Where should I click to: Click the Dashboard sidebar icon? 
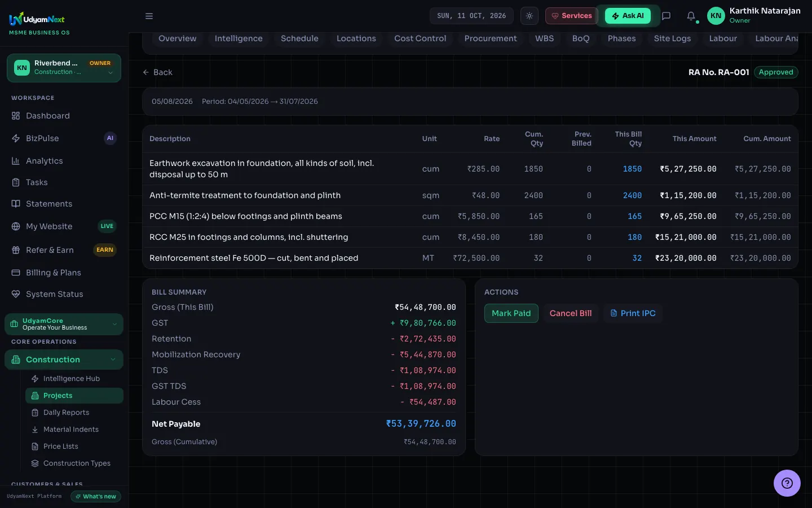[x=16, y=116]
